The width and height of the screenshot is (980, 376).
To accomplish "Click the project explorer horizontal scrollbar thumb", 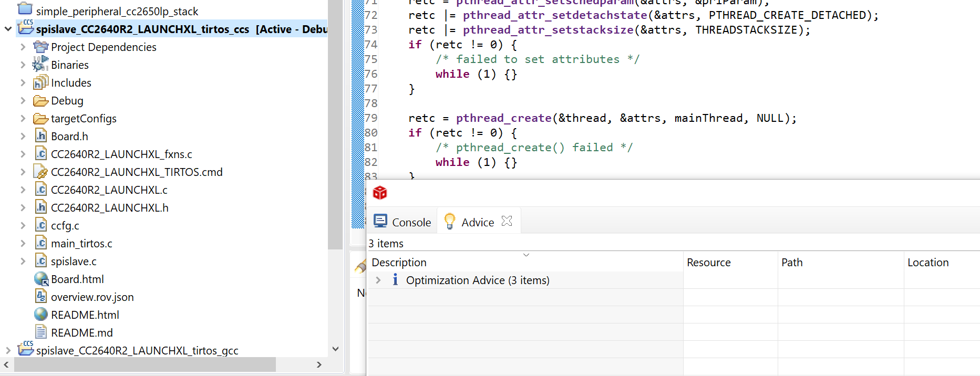I will pyautogui.click(x=145, y=364).
